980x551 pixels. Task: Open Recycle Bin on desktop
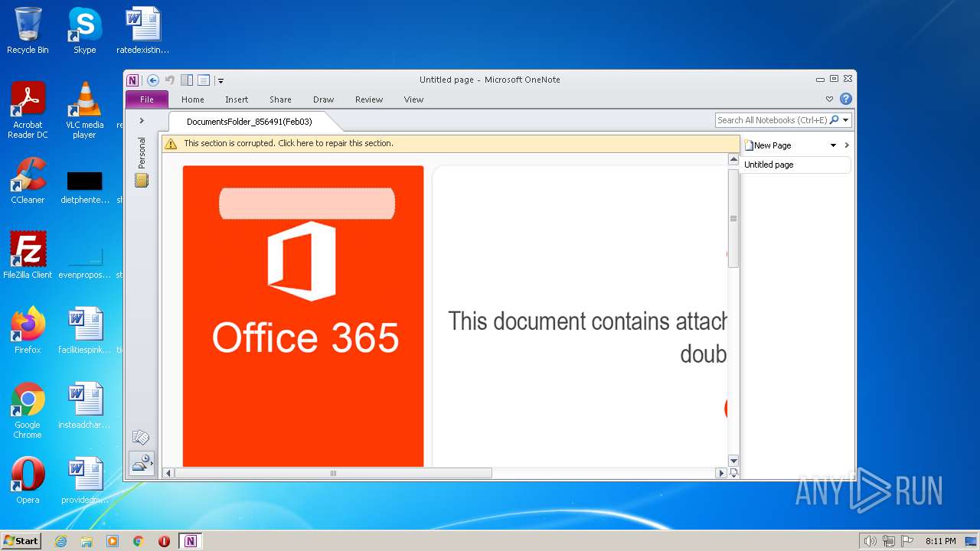[x=28, y=31]
